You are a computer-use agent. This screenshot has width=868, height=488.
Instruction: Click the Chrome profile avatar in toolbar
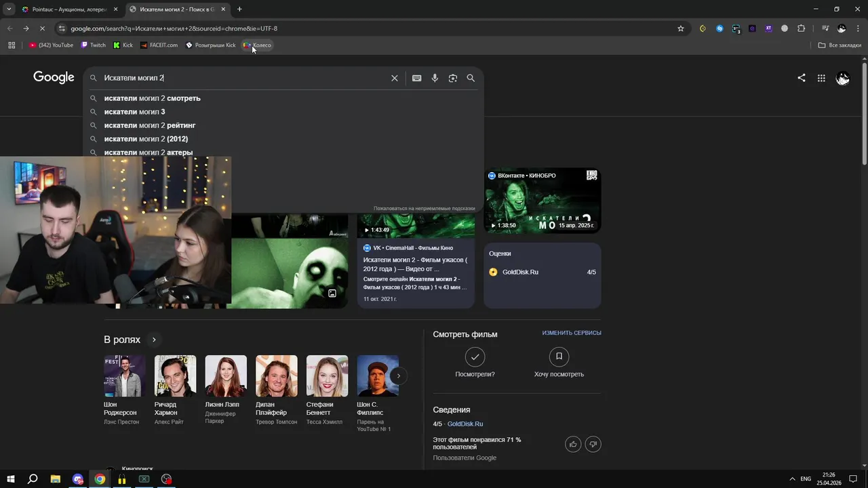click(842, 28)
